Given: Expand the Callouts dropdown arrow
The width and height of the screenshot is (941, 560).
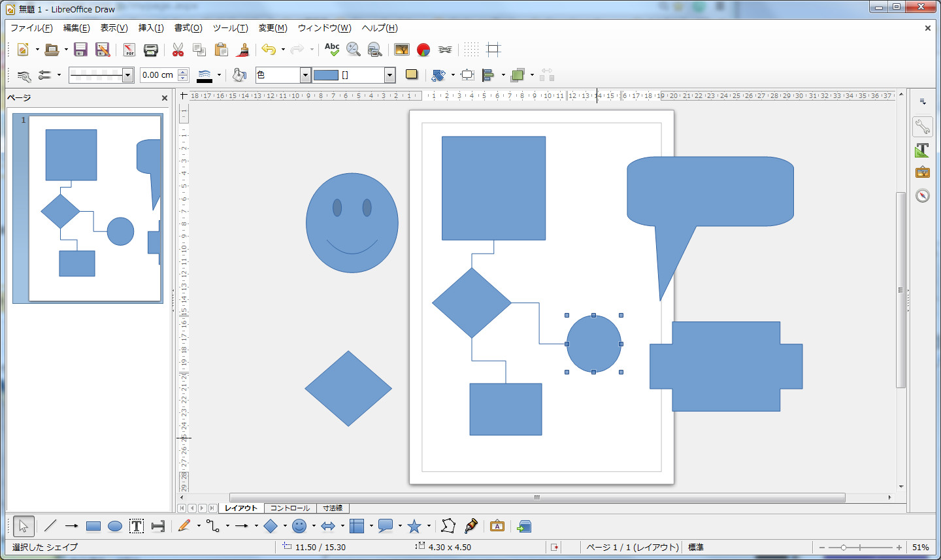Looking at the screenshot, I should coord(400,526).
